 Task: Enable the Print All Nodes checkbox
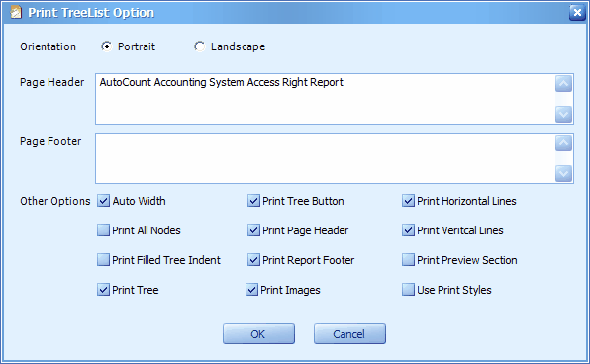click(x=103, y=230)
